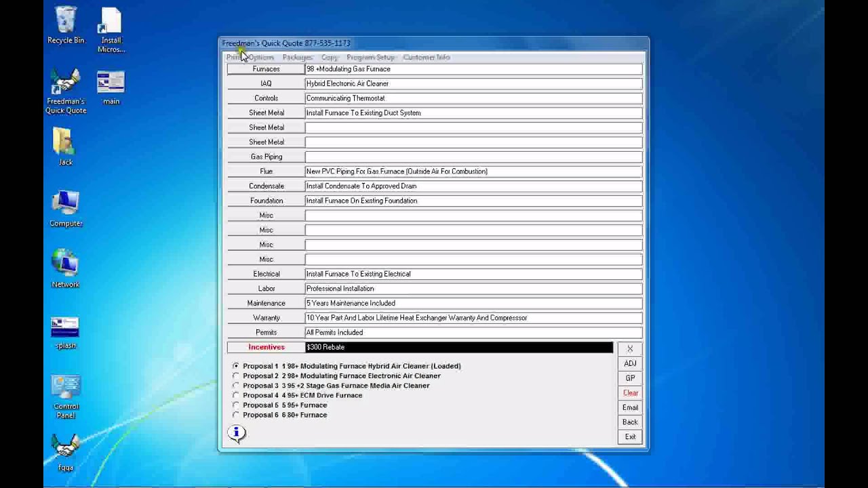Click the Warranty category button
868x488 pixels.
click(266, 318)
